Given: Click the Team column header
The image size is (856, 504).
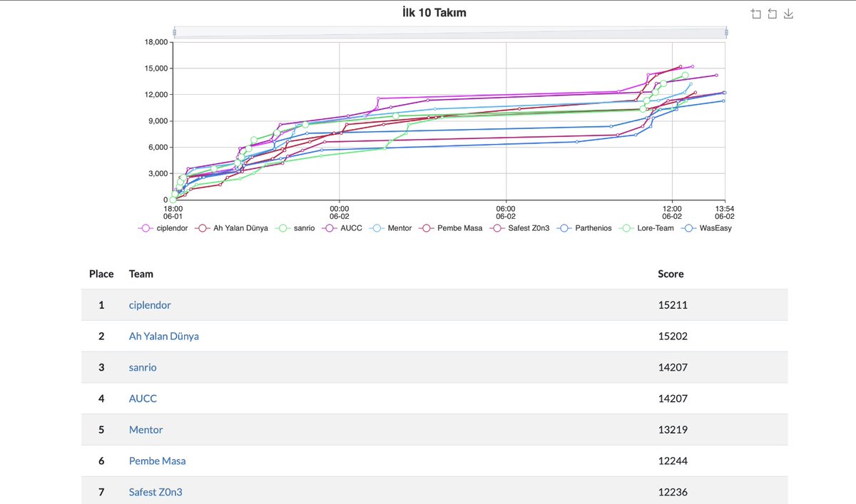Looking at the screenshot, I should click(x=141, y=274).
